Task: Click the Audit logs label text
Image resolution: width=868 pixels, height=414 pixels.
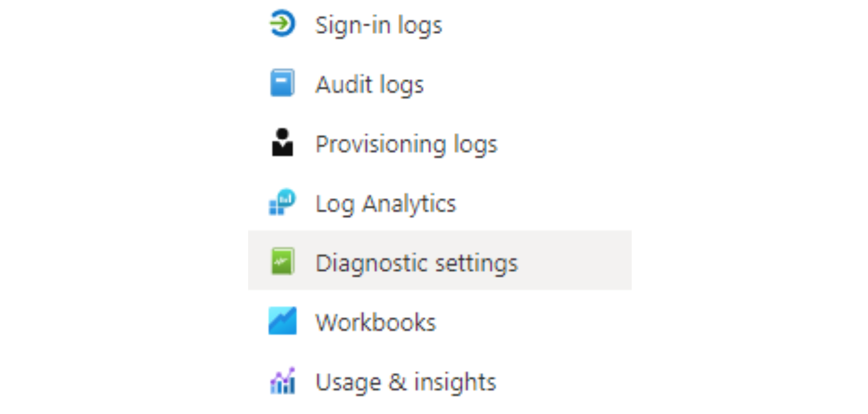Action: point(370,84)
